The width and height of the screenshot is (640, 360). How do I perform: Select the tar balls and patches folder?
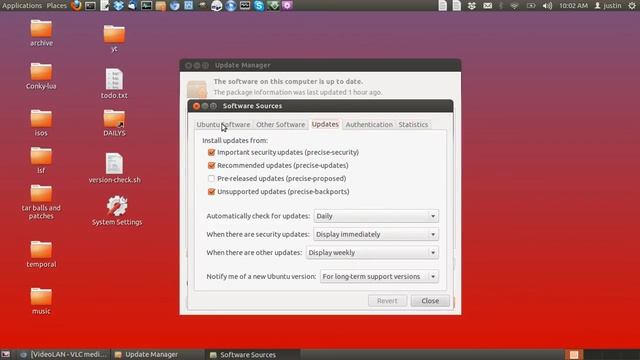[41, 202]
